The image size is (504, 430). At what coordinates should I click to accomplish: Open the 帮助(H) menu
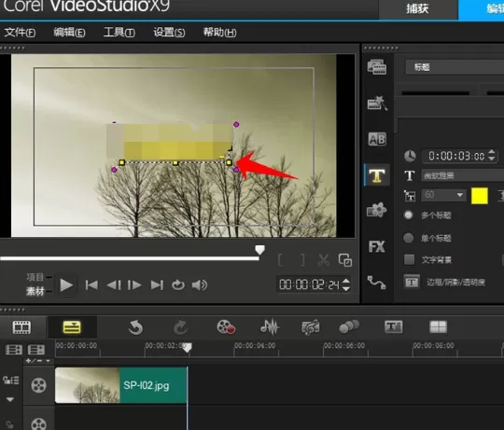pos(220,33)
